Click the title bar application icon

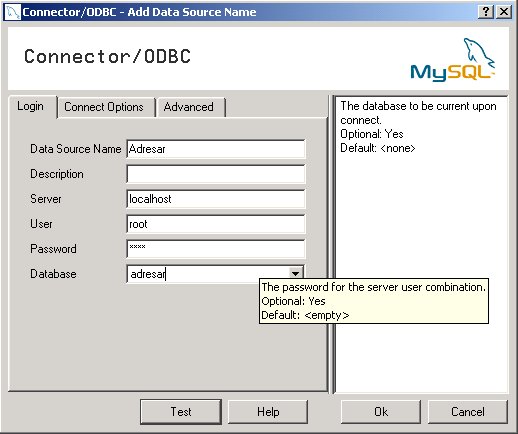coord(13,12)
